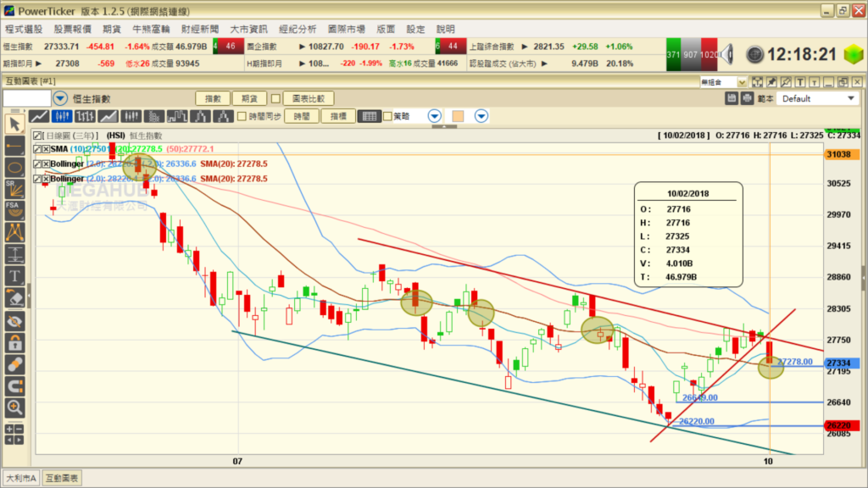Image resolution: width=868 pixels, height=488 pixels.
Task: Print the chart using printer icon
Action: coord(747,98)
